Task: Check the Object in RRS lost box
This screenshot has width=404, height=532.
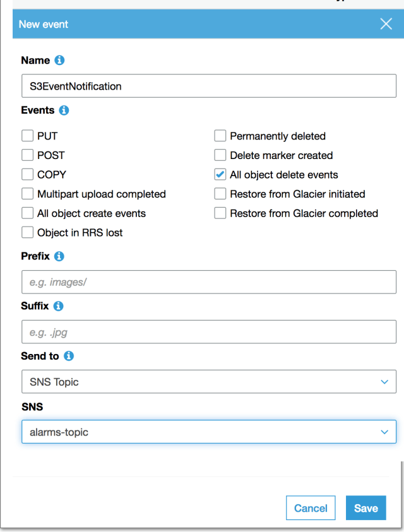Action: pos(27,233)
